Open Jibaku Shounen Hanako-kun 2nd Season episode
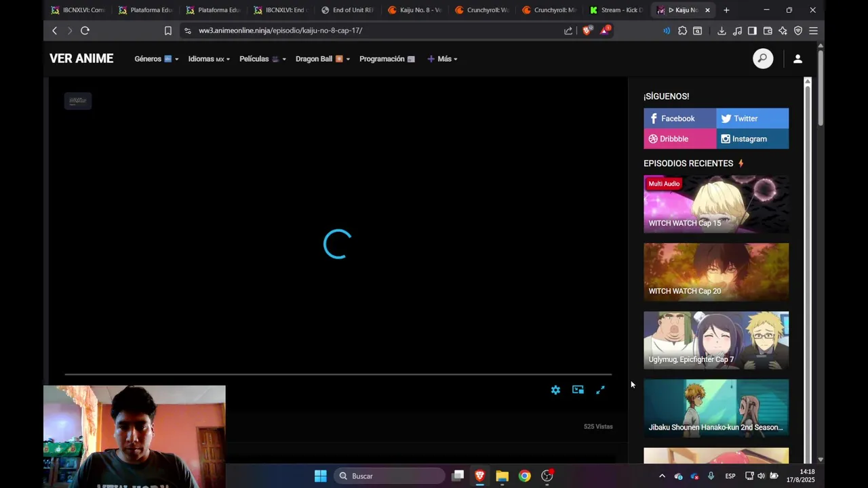Screen dimensions: 868x488 click(716, 408)
